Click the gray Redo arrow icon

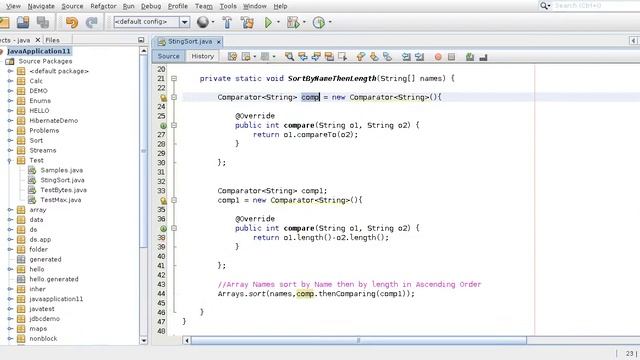pos(91,22)
